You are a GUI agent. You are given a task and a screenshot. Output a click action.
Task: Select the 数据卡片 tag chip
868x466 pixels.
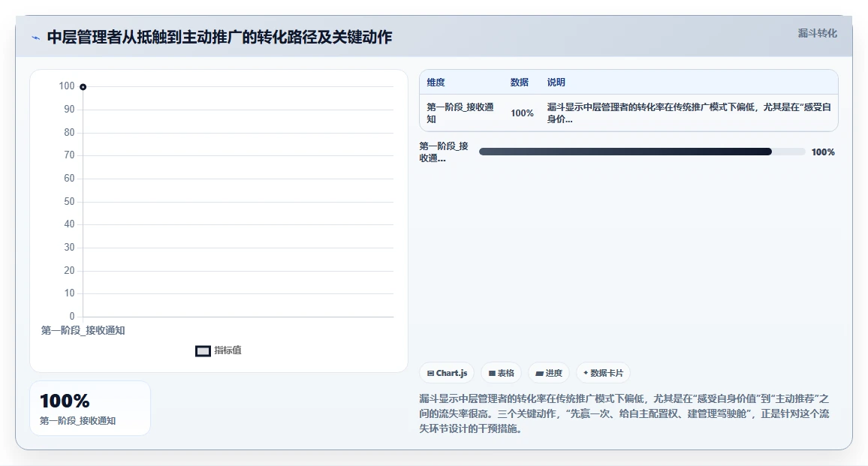click(x=603, y=373)
